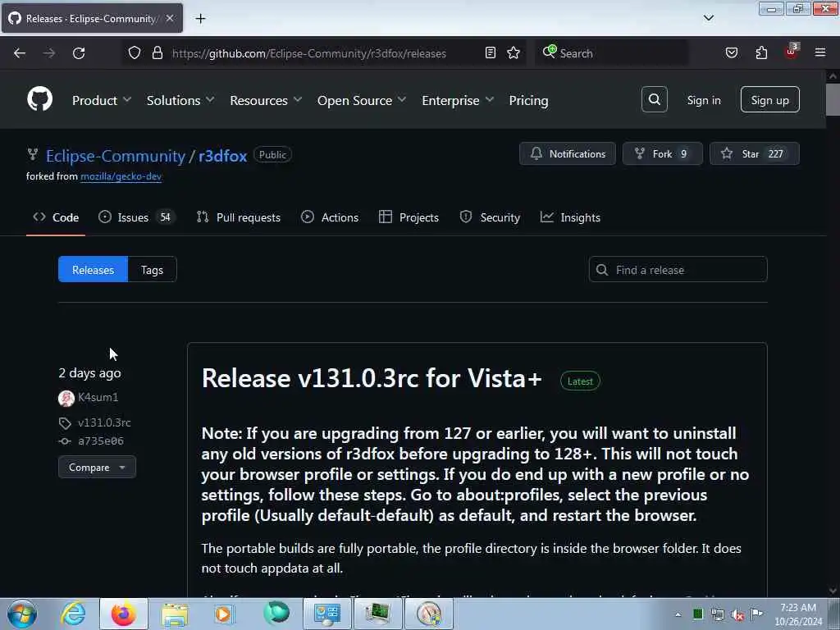840x630 pixels.
Task: Star the r3dfox repository
Action: pos(755,153)
